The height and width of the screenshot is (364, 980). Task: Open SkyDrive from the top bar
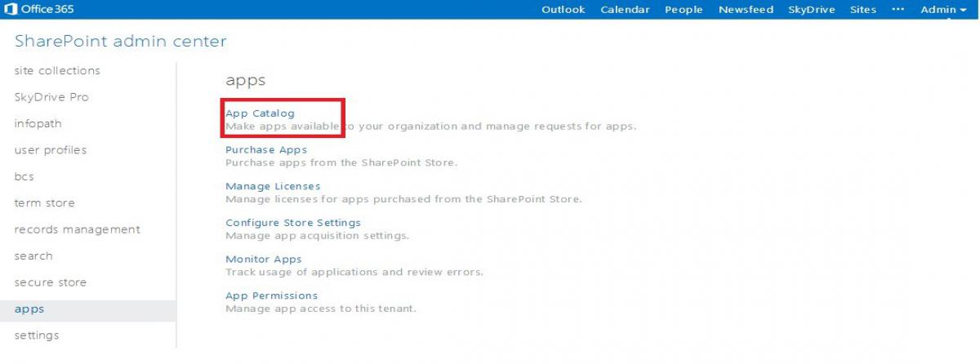811,10
